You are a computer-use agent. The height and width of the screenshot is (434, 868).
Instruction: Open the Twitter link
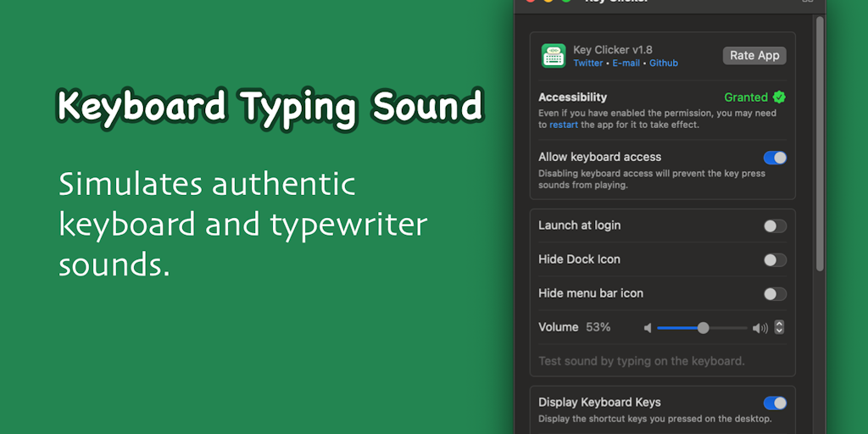pos(588,64)
